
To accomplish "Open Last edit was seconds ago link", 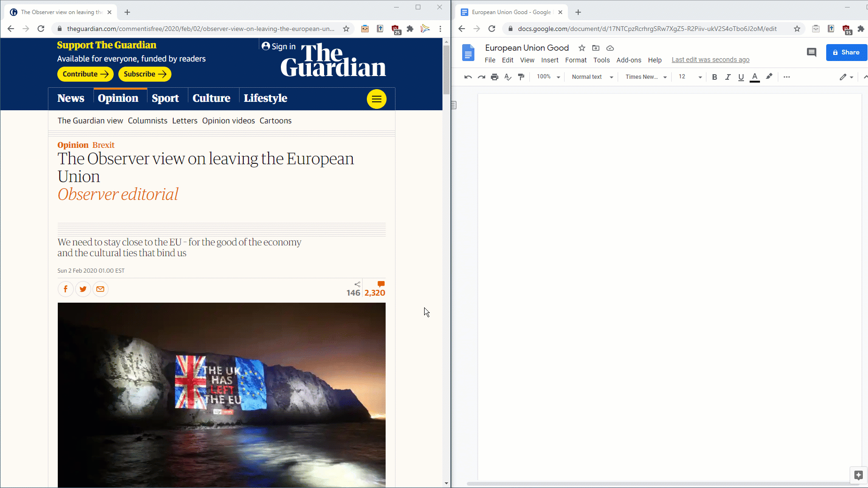I will coord(710,60).
